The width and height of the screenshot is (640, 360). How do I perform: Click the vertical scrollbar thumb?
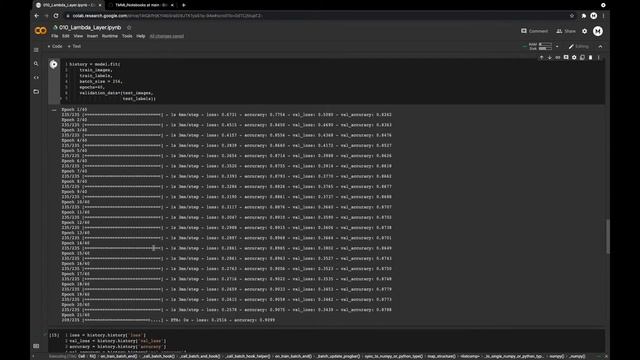click(607, 236)
